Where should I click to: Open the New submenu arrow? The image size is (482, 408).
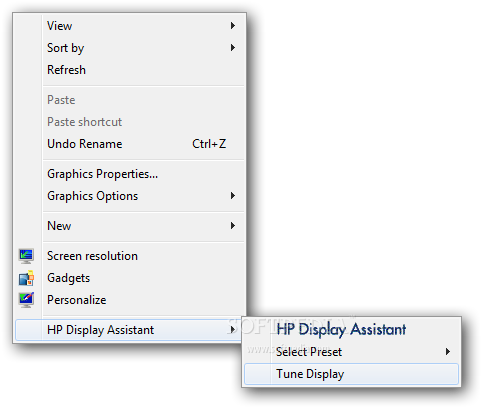(233, 226)
